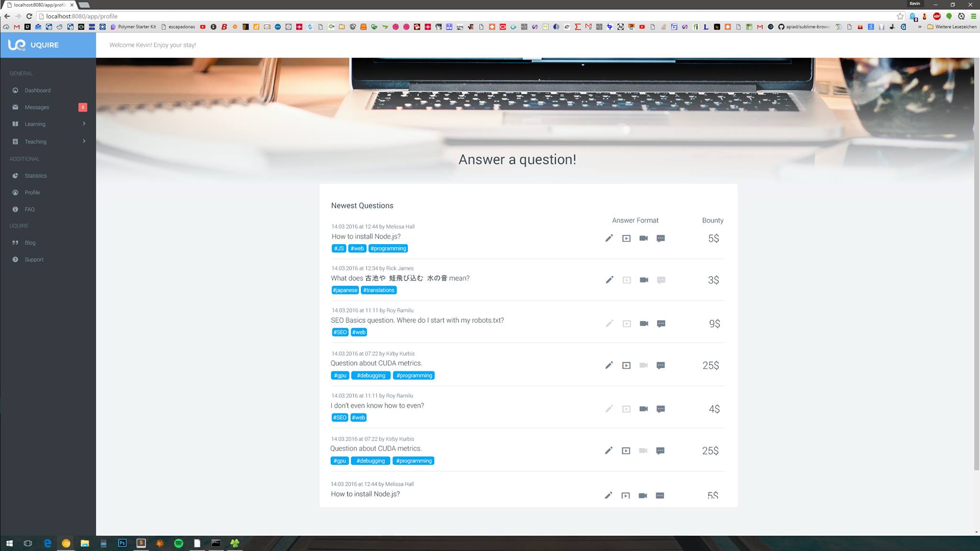
Task: Click the bookmark star in address bar
Action: point(900,16)
